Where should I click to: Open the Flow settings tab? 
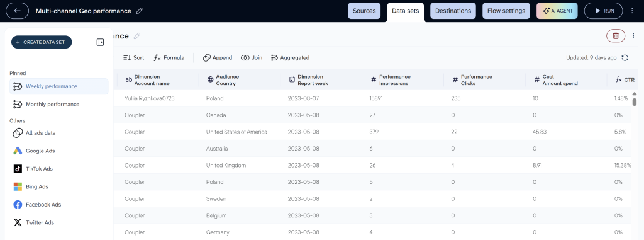pos(506,11)
